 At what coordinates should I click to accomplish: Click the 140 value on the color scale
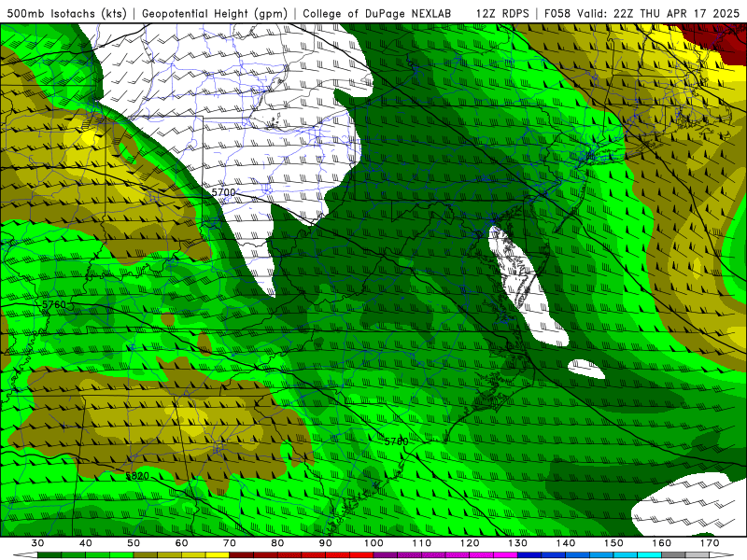[x=566, y=543]
